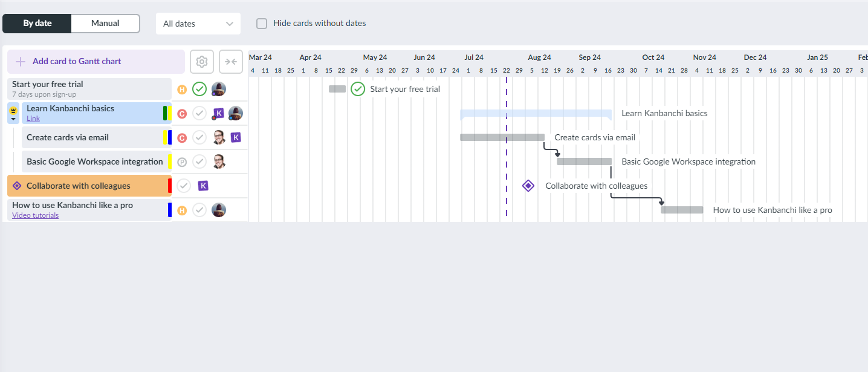Click the Jan 25 month header
This screenshot has height=372, width=868.
(x=817, y=57)
